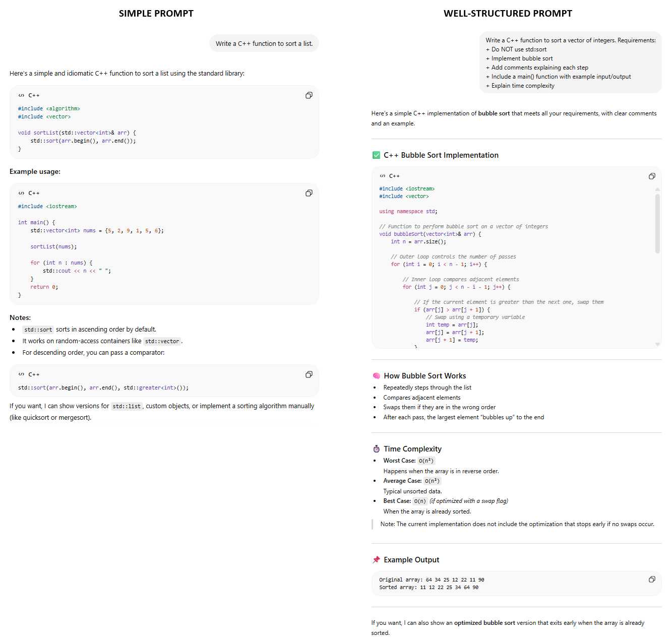Click the bubble sort code block scrollbar thumb
This screenshot has height=643, width=672.
pyautogui.click(x=657, y=223)
